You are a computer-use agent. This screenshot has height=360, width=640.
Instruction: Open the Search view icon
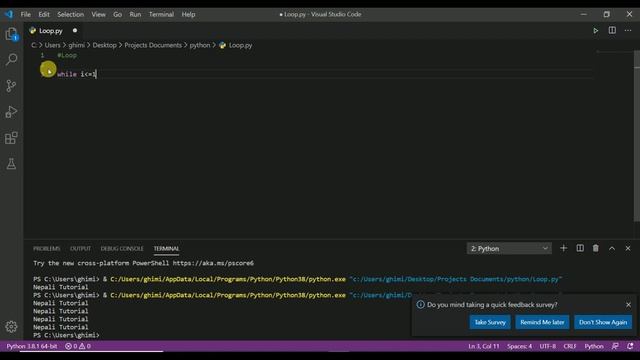click(11, 60)
